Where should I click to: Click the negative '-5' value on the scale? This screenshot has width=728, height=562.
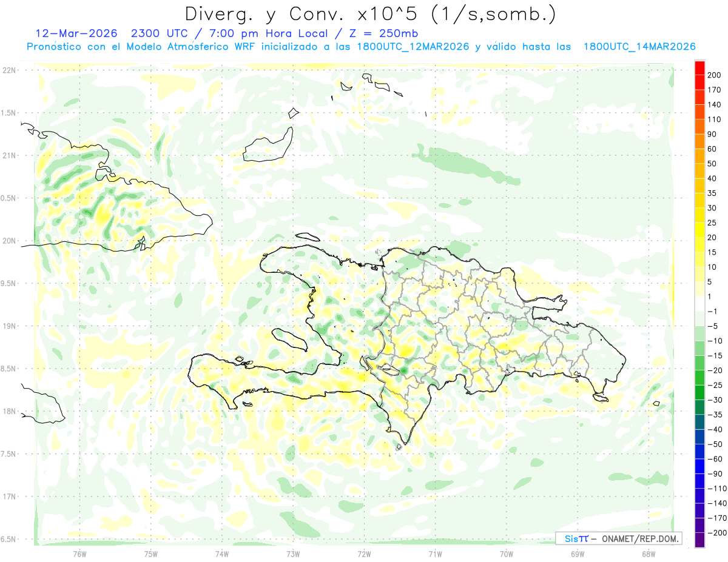tap(714, 326)
